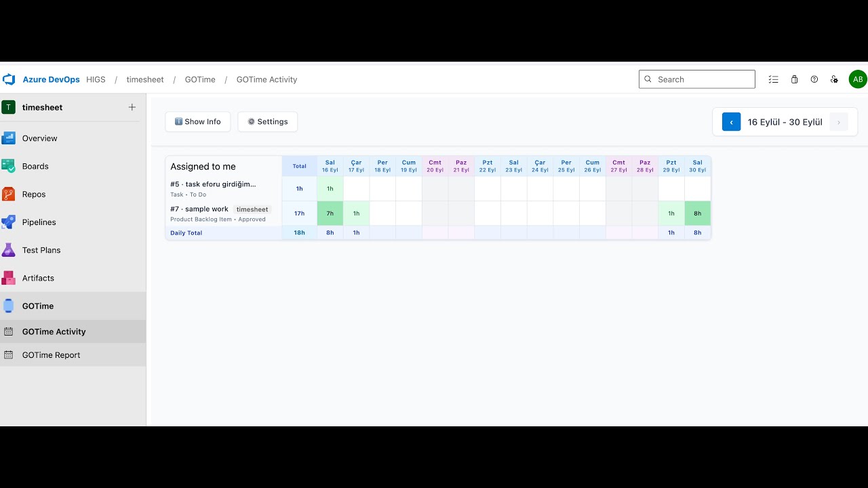
Task: Click the 1h cell for #7 on 17 Eyl
Action: [x=356, y=213]
